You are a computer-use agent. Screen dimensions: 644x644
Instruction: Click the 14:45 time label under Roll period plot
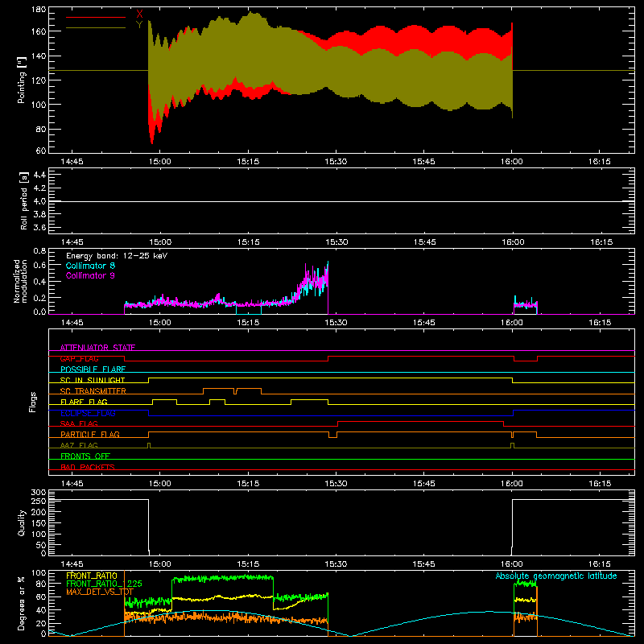pos(72,242)
